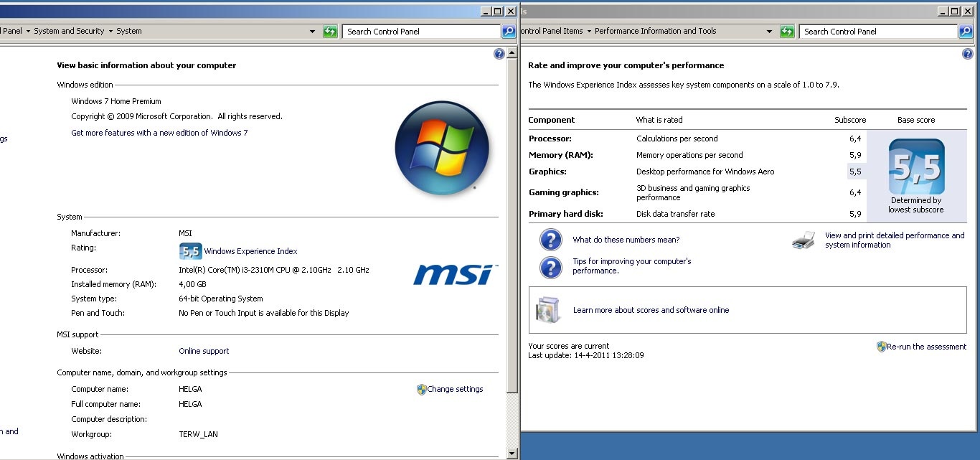Click the MSI manufacturer logo
Image resolution: width=980 pixels, height=460 pixels.
point(455,274)
